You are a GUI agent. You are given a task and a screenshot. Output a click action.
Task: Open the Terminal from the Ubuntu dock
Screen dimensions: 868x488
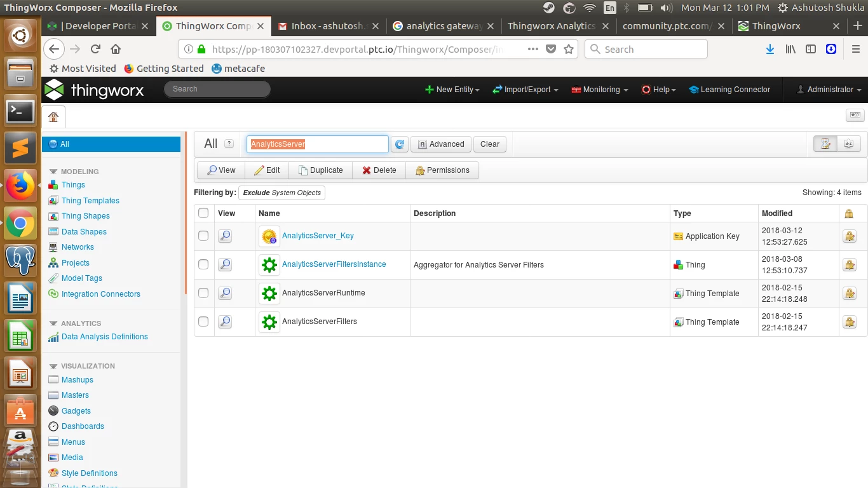click(x=20, y=112)
